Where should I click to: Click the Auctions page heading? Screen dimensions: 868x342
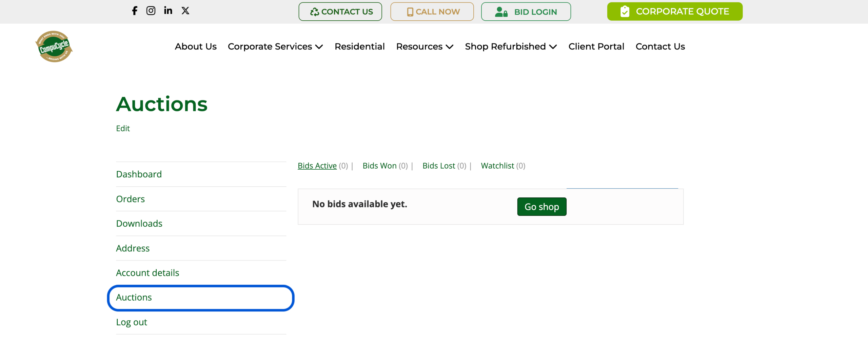pyautogui.click(x=162, y=104)
